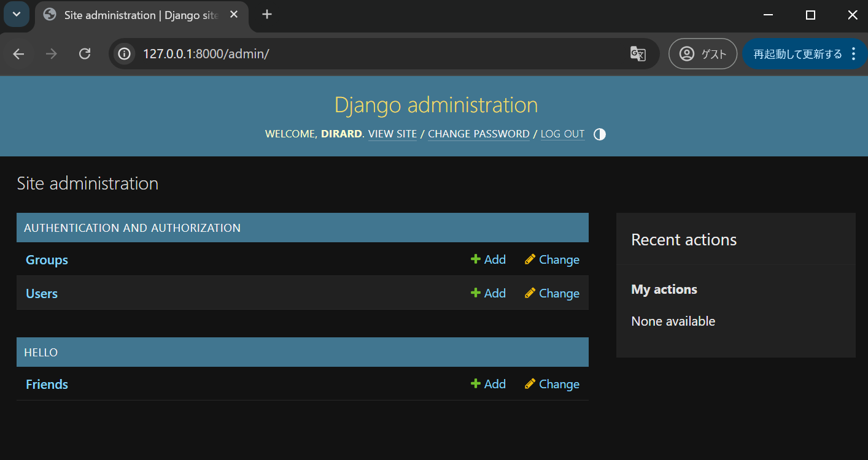Add a new Group

click(489, 259)
